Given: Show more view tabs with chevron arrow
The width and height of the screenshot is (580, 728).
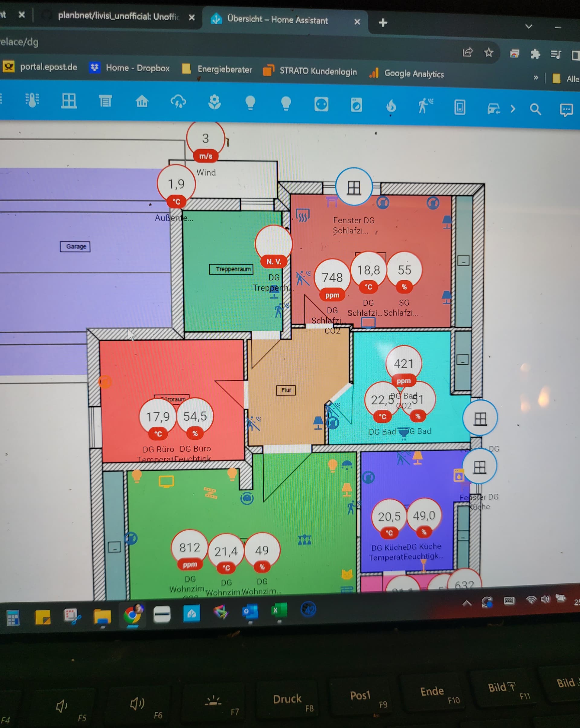Looking at the screenshot, I should 513,109.
